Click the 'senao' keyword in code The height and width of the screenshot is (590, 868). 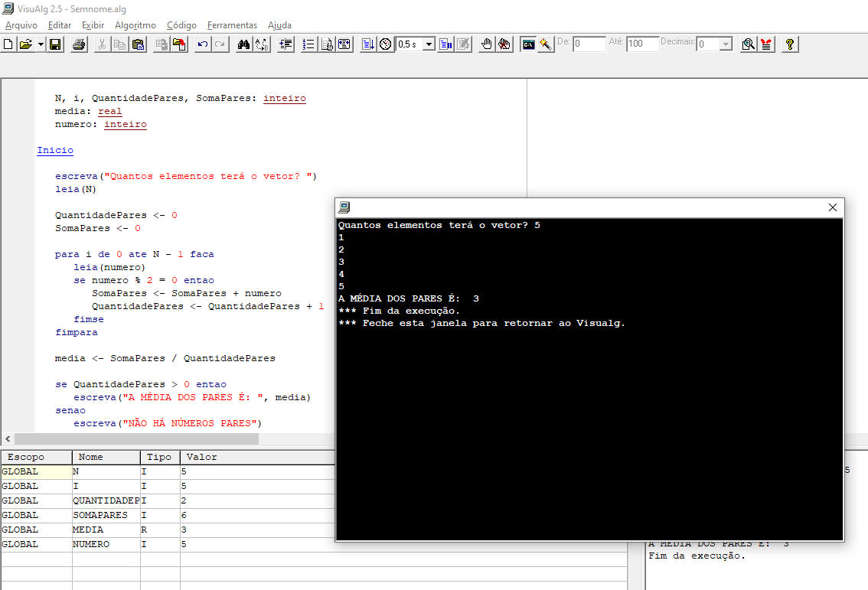70,410
